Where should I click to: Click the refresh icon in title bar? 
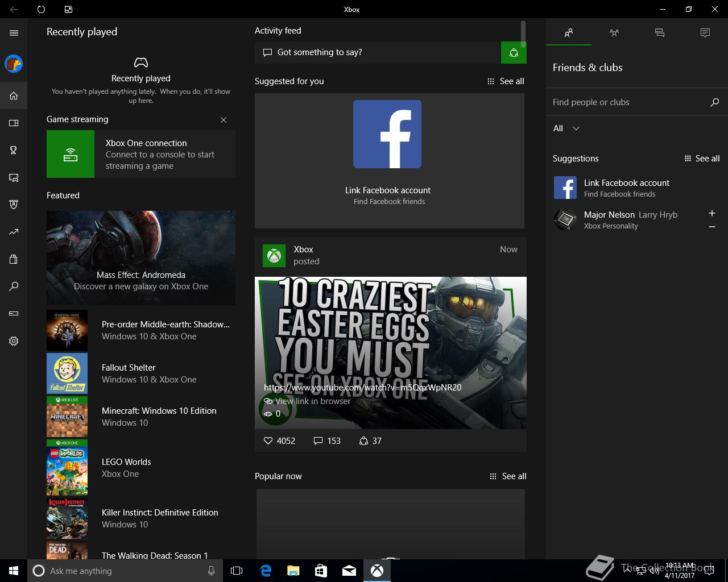pyautogui.click(x=41, y=9)
